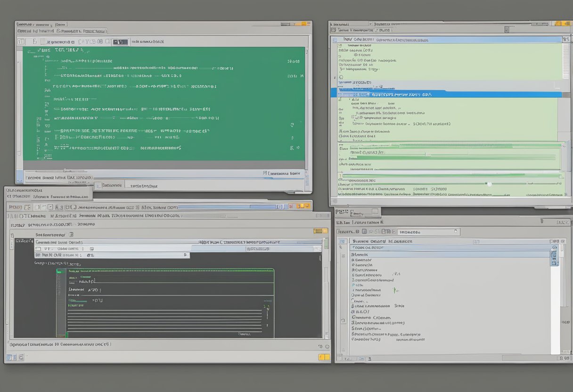
Task: Toggle checkbox at bottom-right of green editor window
Action: click(x=266, y=173)
